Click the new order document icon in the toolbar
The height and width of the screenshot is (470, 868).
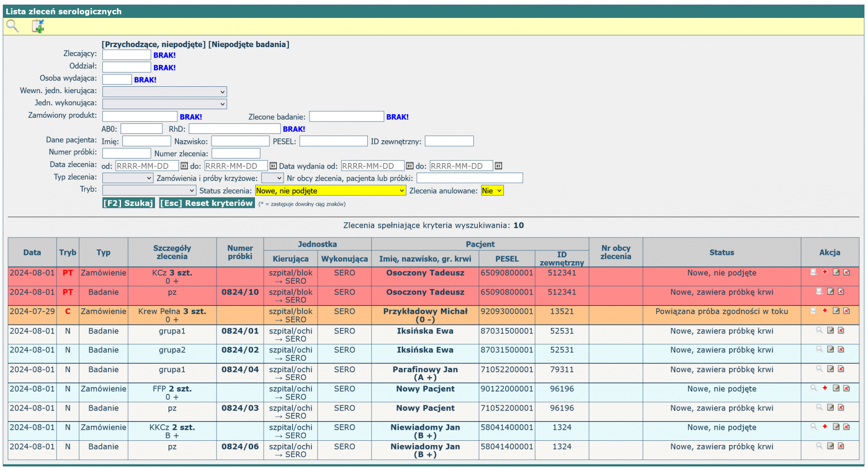(x=38, y=26)
